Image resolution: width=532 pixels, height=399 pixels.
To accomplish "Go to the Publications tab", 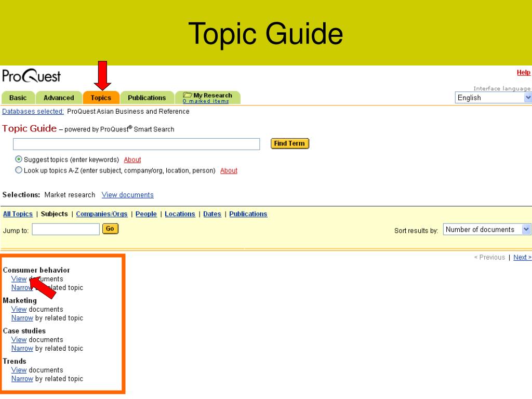I will coord(147,98).
